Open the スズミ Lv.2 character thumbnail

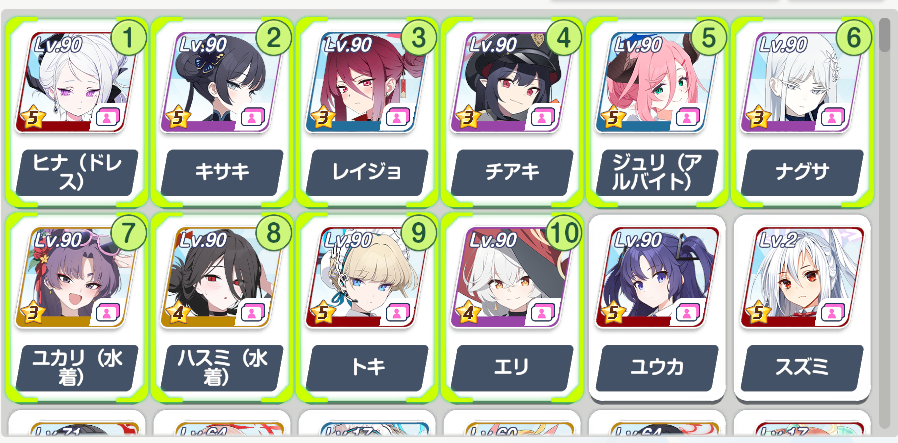pyautogui.click(x=802, y=278)
